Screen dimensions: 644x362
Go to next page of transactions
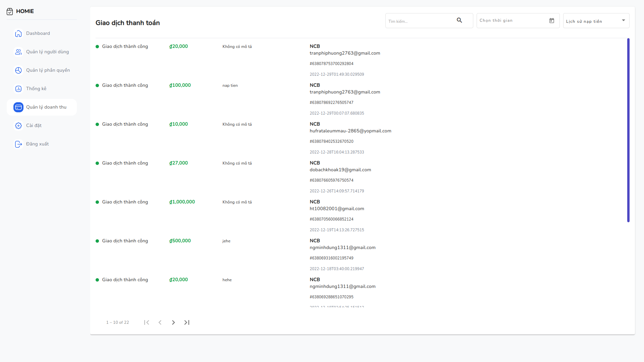click(173, 322)
